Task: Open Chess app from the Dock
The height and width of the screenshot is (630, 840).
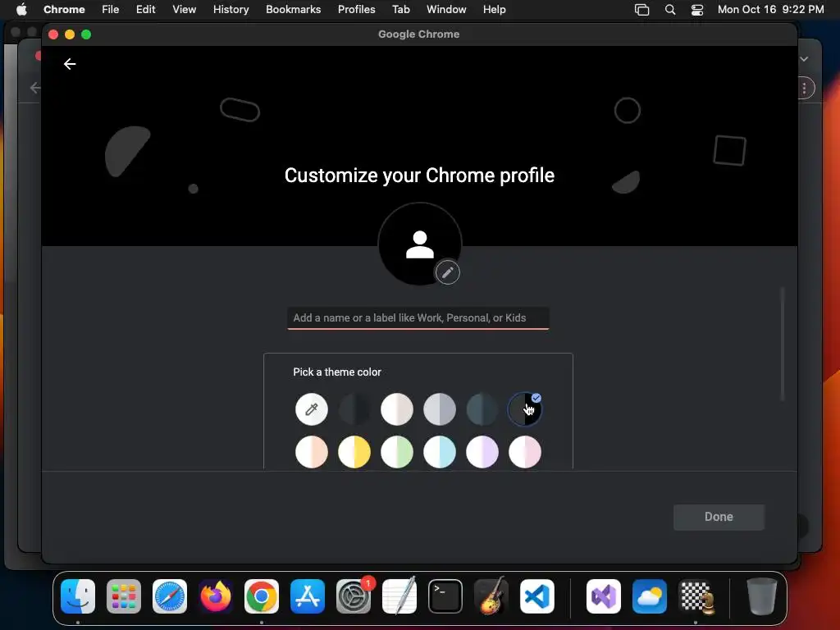Action: pos(696,596)
